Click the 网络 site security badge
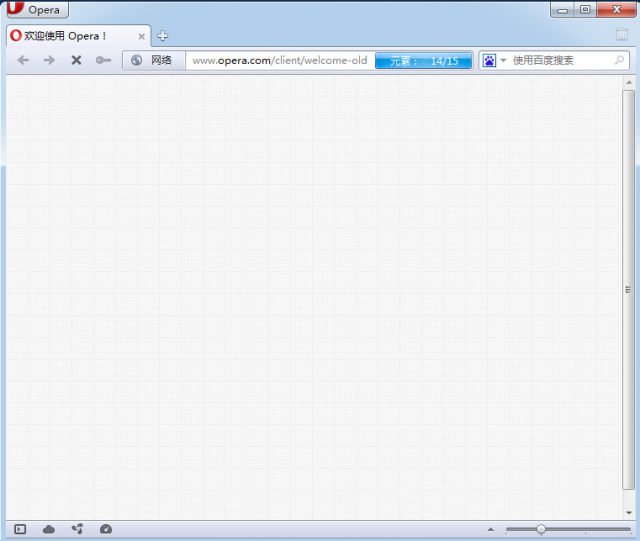 coord(153,60)
